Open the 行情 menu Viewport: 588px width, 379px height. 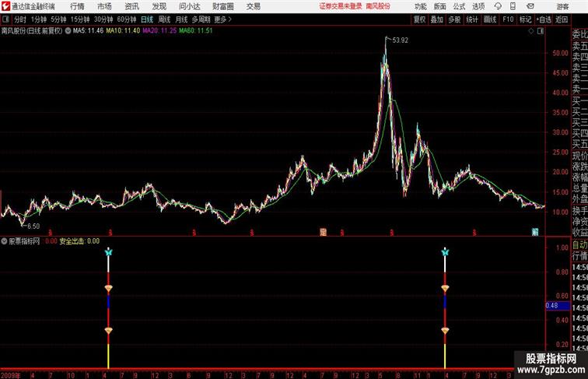click(x=77, y=6)
